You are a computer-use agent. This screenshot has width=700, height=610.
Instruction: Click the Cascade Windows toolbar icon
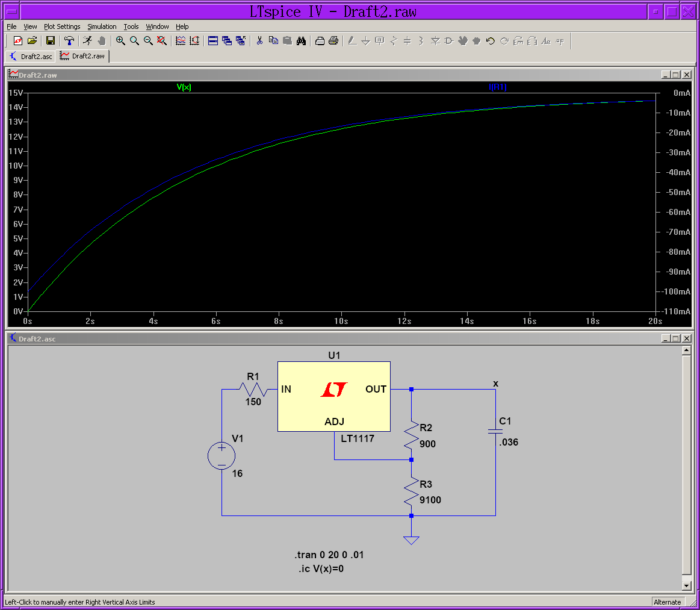pos(227,41)
